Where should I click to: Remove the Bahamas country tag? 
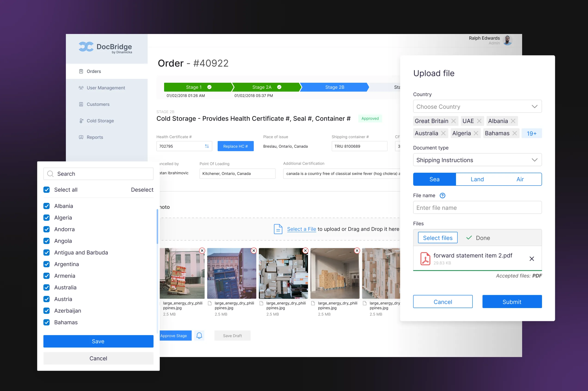(514, 133)
